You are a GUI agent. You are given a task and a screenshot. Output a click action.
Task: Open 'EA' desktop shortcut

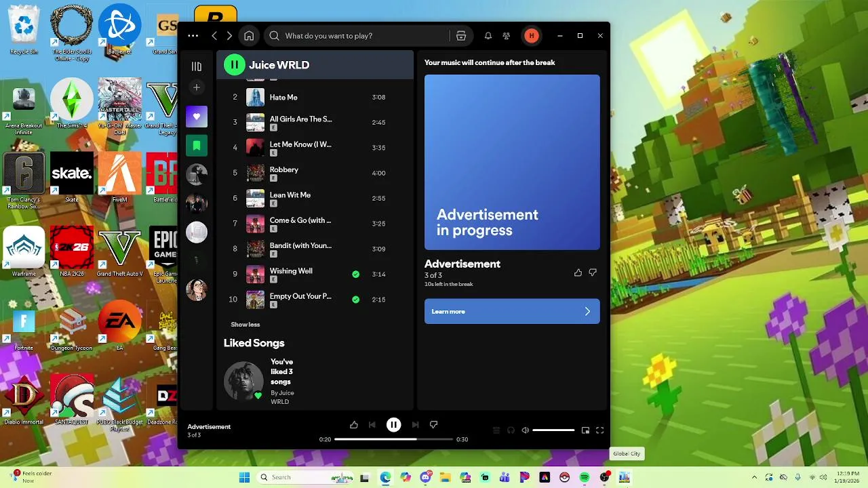click(x=119, y=326)
